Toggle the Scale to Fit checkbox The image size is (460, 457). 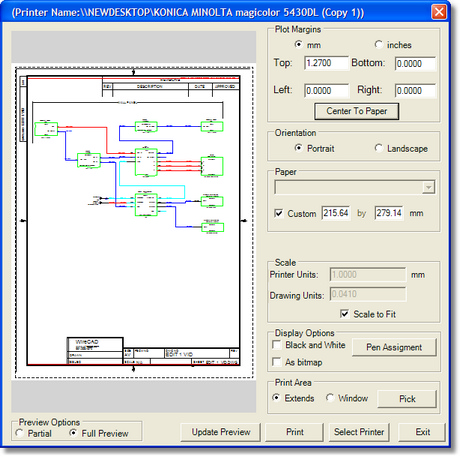point(345,314)
